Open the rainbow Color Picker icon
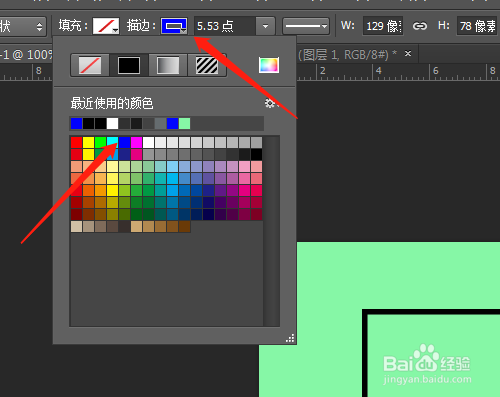500x397 pixels. (269, 65)
